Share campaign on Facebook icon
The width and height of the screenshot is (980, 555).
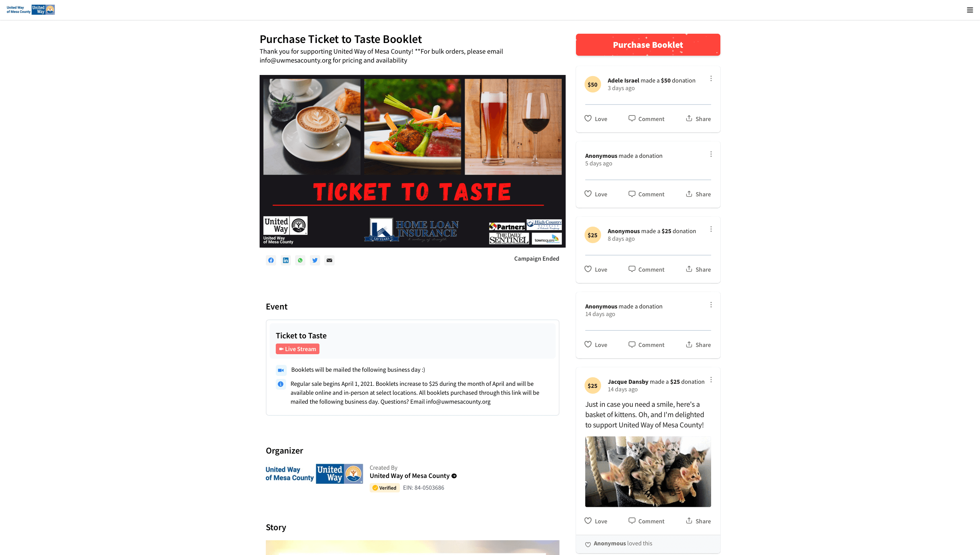pos(271,260)
